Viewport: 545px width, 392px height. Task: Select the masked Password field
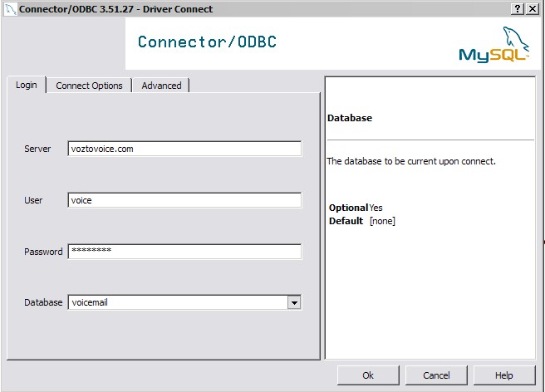pos(184,252)
